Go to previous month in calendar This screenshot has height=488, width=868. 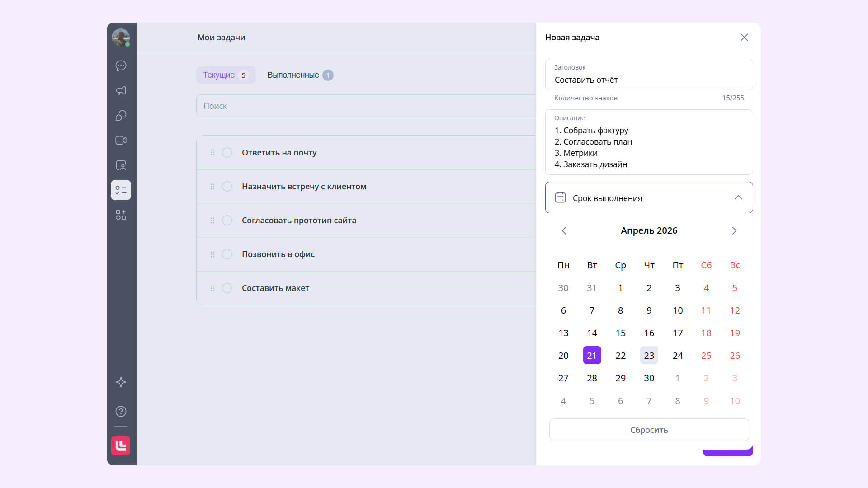point(564,231)
